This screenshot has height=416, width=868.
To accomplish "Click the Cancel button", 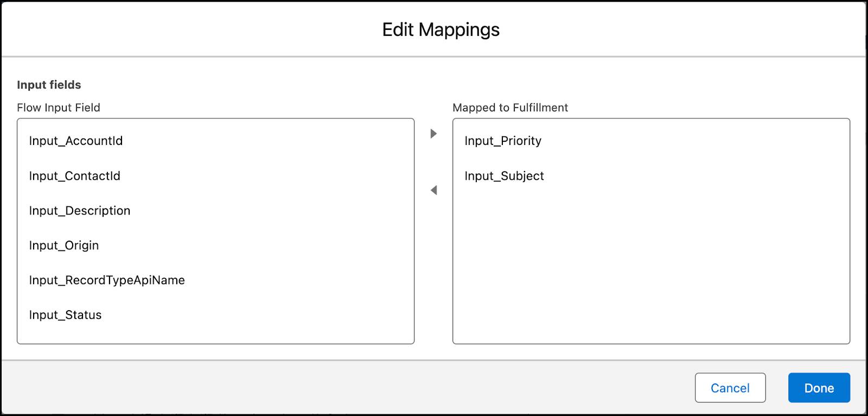I will click(730, 388).
